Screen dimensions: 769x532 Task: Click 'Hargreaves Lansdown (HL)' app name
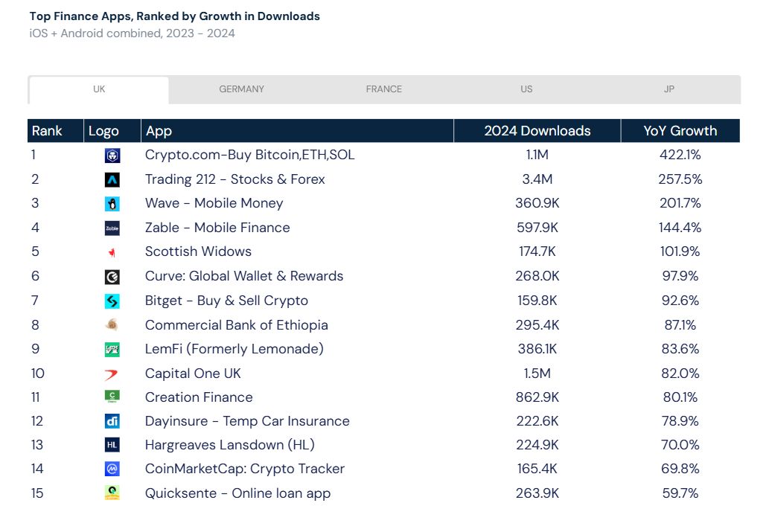point(230,445)
